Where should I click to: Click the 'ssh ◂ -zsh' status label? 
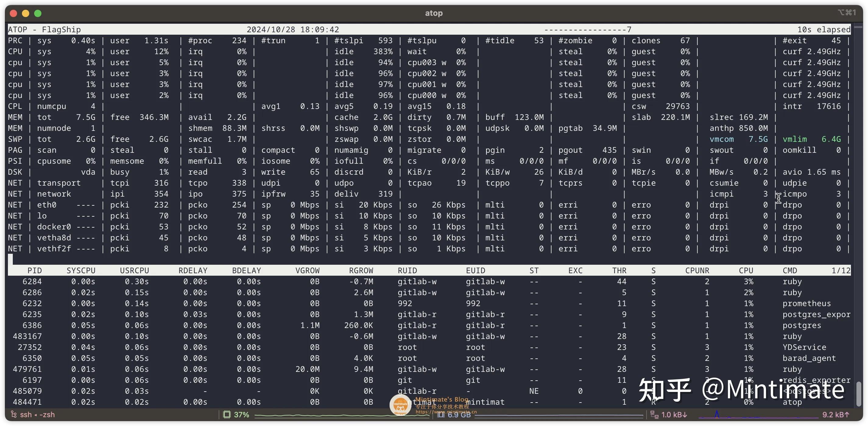point(37,414)
